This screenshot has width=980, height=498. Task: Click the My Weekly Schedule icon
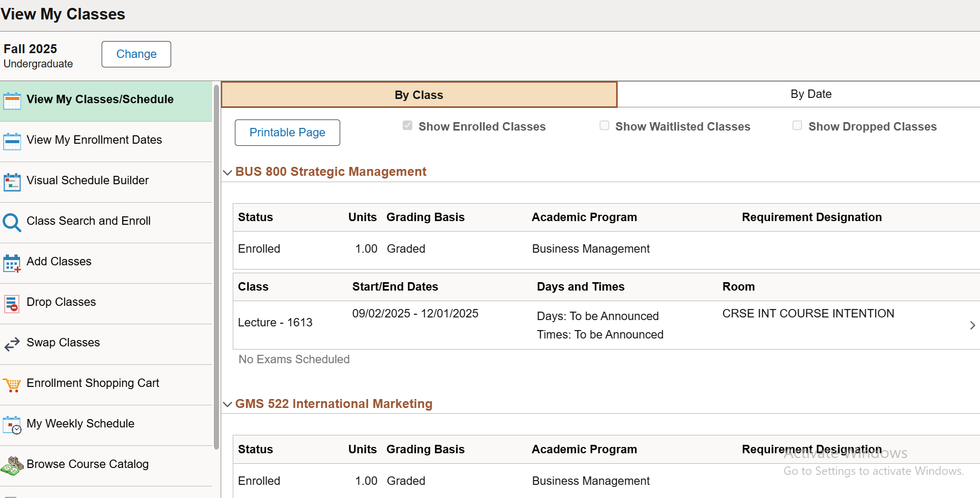[x=12, y=424]
